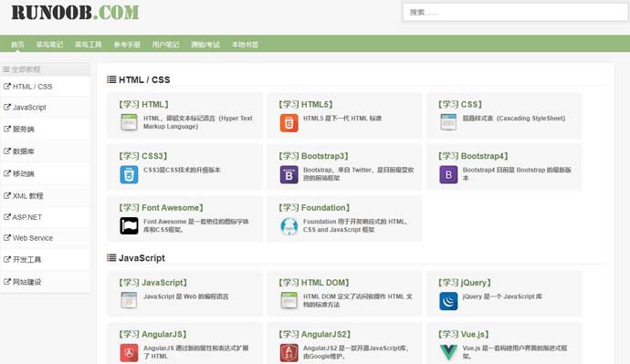Click the RUNOOB.COM site logo
Image resolution: width=630 pixels, height=364 pixels.
pyautogui.click(x=75, y=13)
